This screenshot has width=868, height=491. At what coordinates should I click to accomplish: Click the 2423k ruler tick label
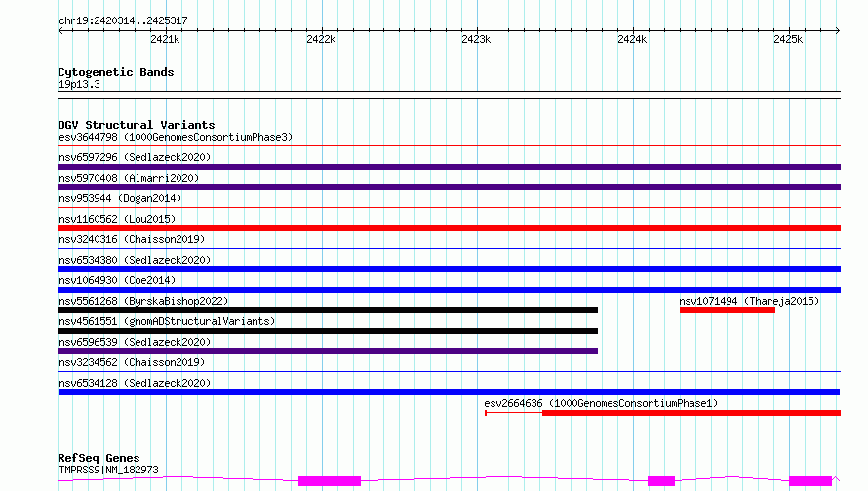[476, 39]
